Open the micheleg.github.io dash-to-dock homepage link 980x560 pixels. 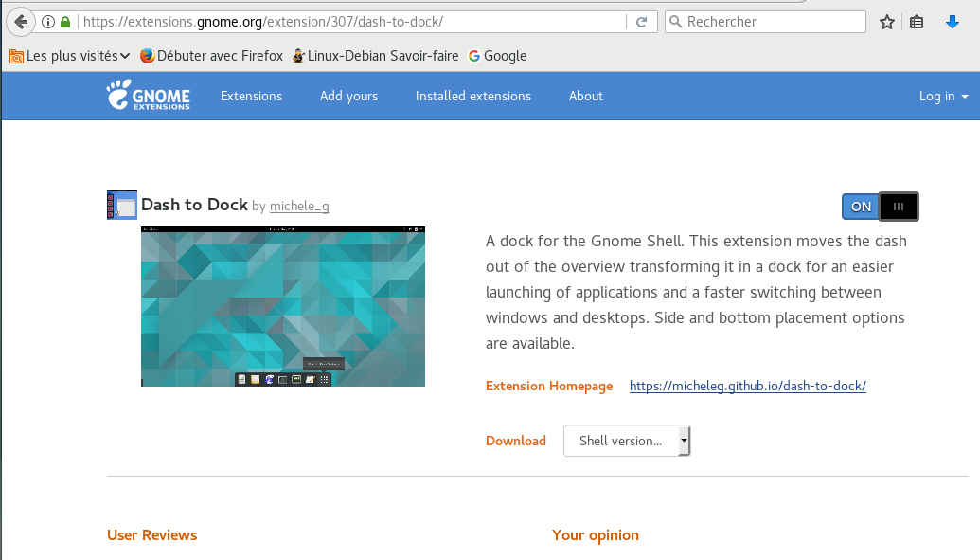pos(747,386)
